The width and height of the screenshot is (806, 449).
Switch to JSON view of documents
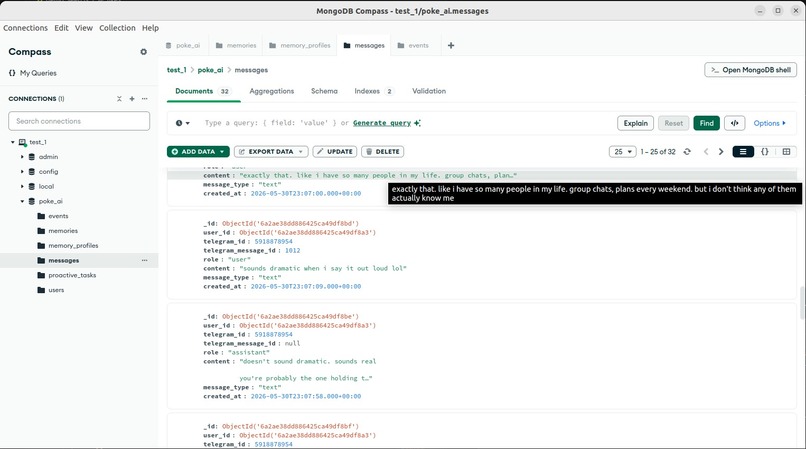point(765,152)
